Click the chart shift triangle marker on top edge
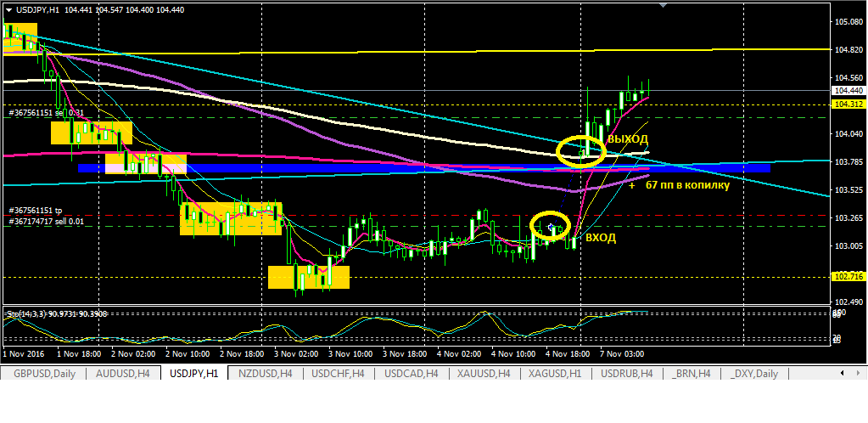The width and height of the screenshot is (868, 423). pyautogui.click(x=664, y=6)
